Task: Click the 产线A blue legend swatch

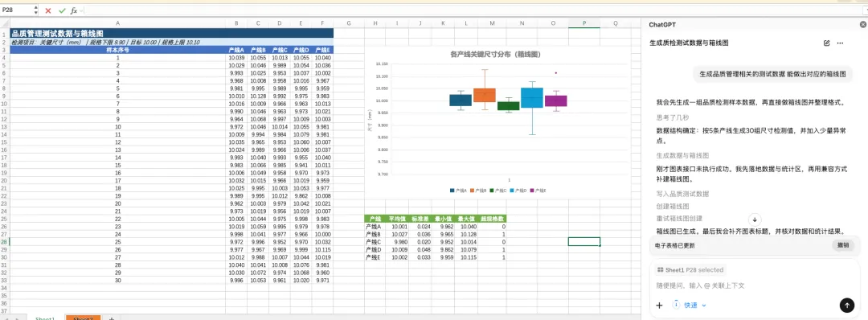Action: [x=452, y=191]
